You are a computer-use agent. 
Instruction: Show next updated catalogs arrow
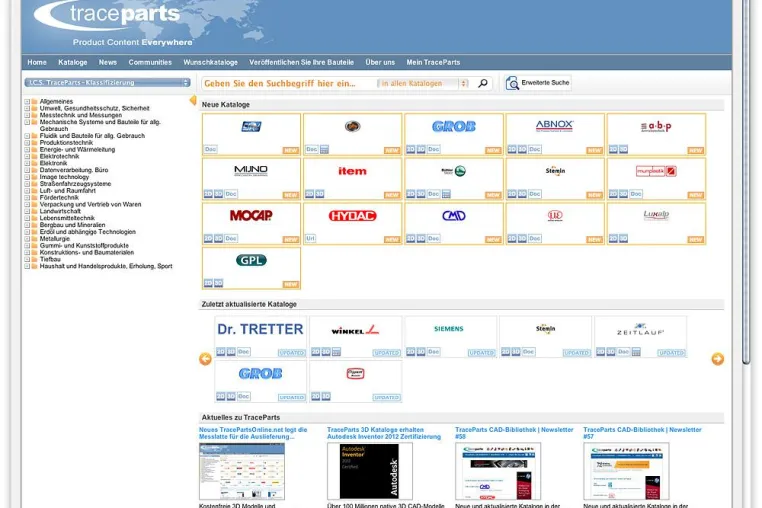click(x=717, y=359)
